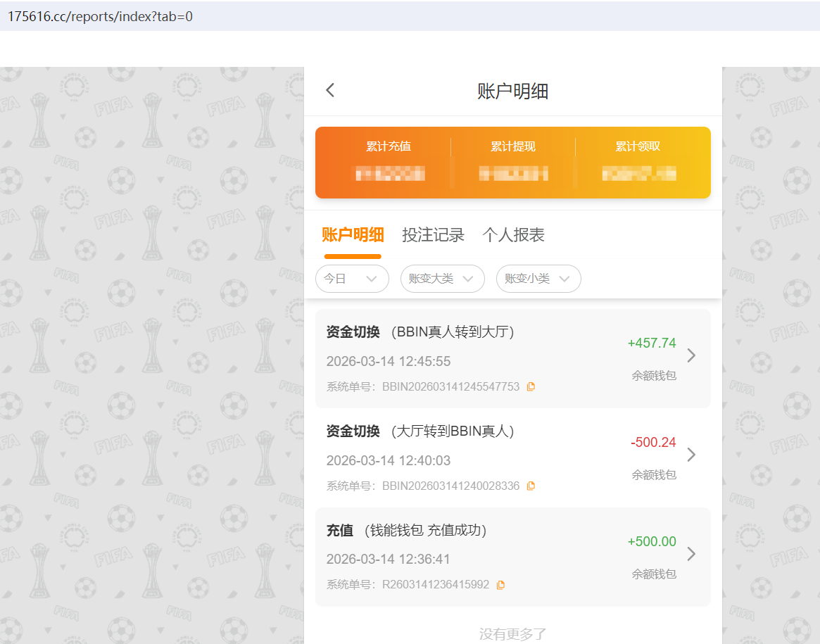Copy order number BBIN202603141240028336
The width and height of the screenshot is (820, 644).
point(531,485)
